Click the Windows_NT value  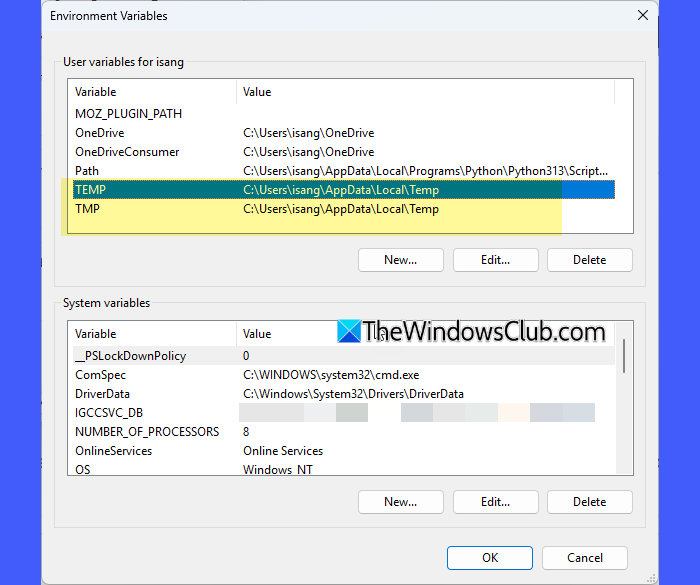coord(278,469)
